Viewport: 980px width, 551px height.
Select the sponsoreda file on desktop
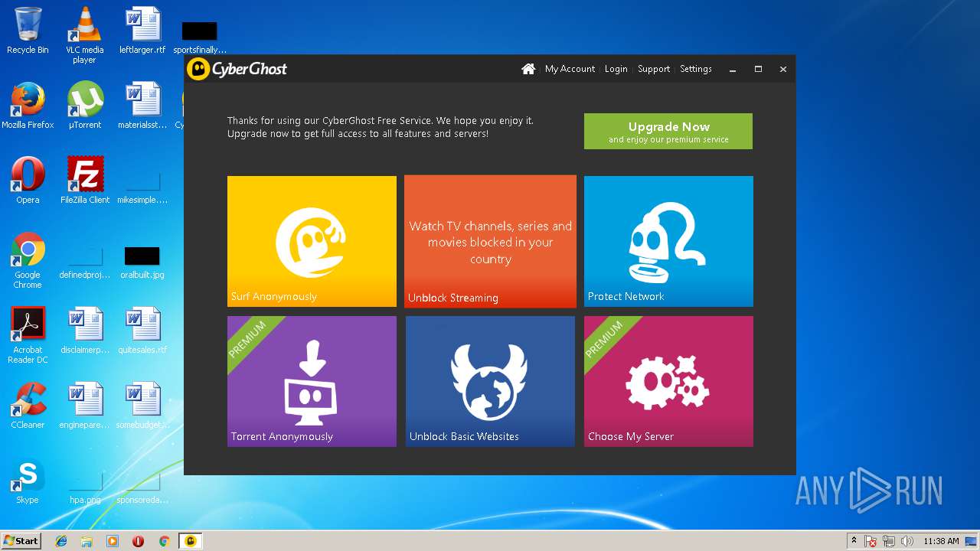(142, 487)
